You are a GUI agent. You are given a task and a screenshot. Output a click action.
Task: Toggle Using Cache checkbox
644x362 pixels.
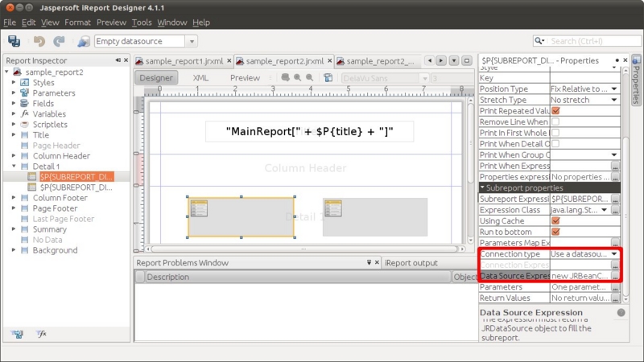tap(555, 220)
